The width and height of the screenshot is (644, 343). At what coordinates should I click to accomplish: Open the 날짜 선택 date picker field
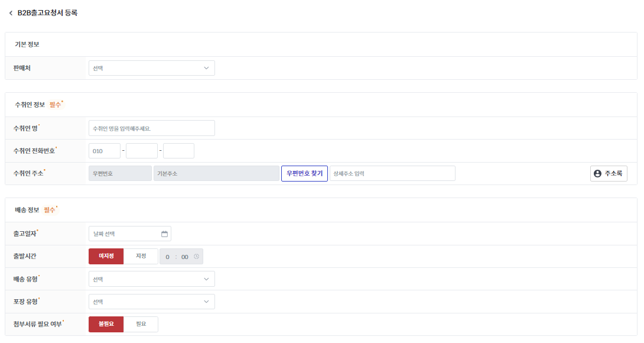point(124,234)
